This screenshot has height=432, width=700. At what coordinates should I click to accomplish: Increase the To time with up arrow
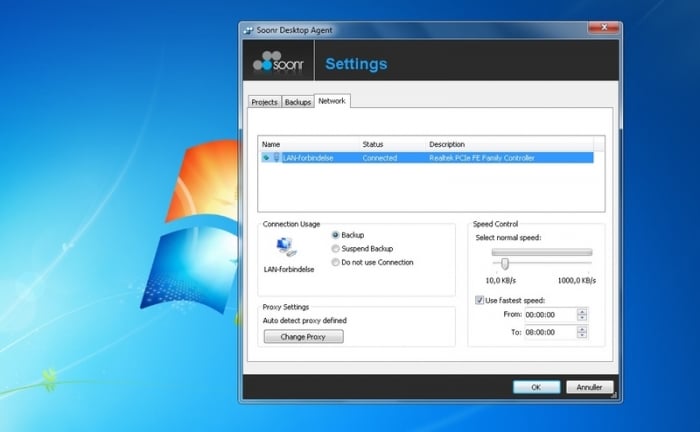[x=582, y=328]
